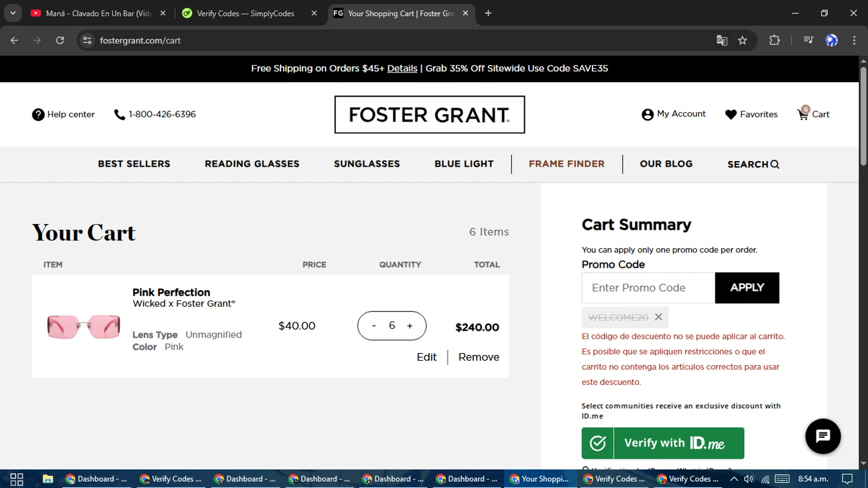The height and width of the screenshot is (488, 868).
Task: Remove Pink Perfection from the cart
Action: (479, 357)
